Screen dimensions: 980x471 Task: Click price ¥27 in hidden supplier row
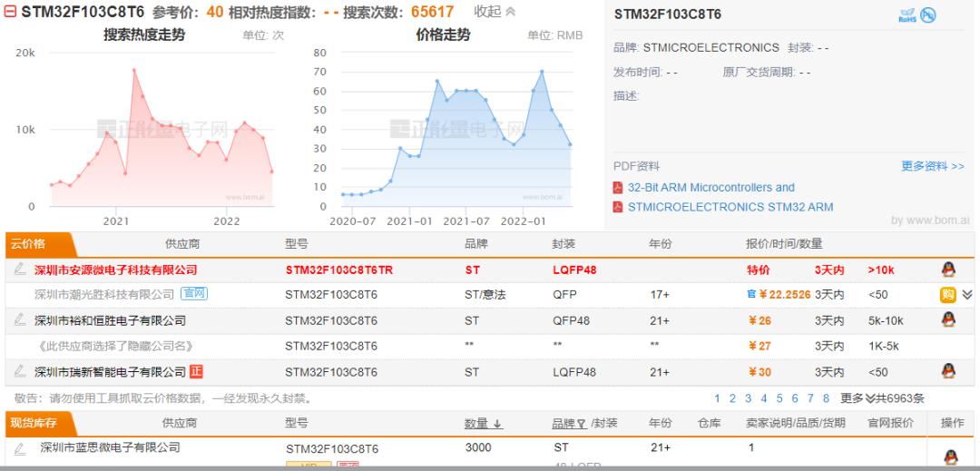tap(759, 346)
